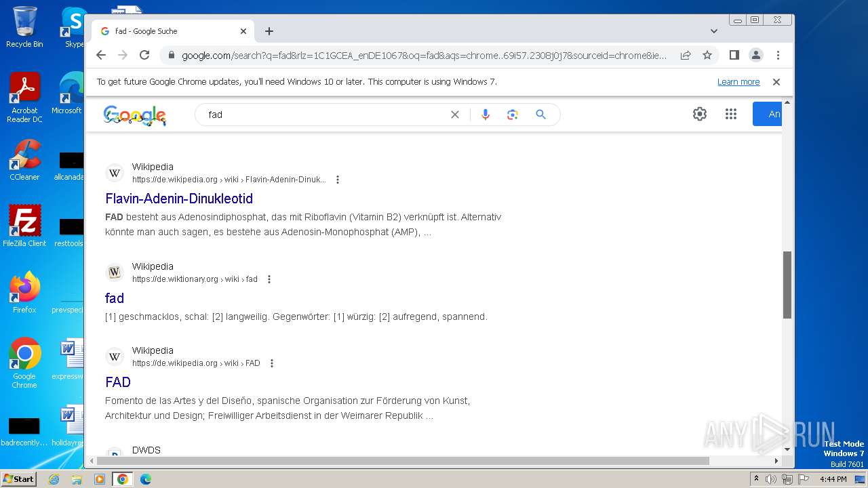Open the volume control in system tray
This screenshot has width=868, height=488.
771,479
